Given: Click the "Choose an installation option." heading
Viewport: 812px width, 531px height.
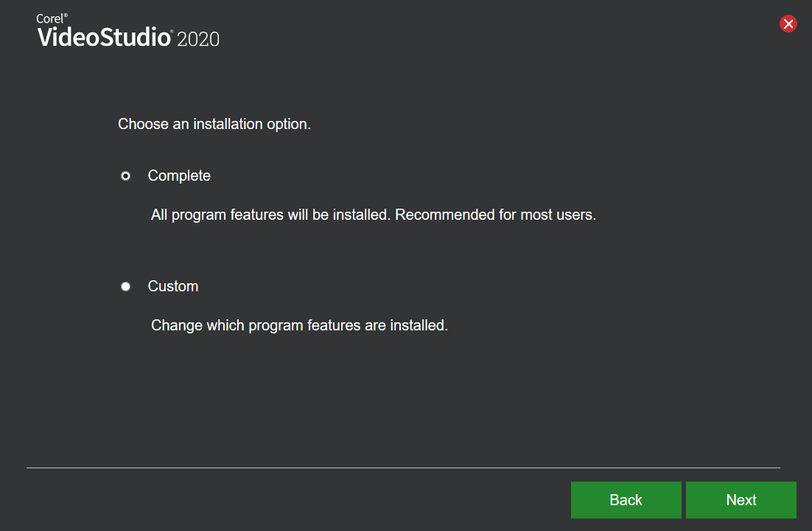Looking at the screenshot, I should (x=214, y=124).
